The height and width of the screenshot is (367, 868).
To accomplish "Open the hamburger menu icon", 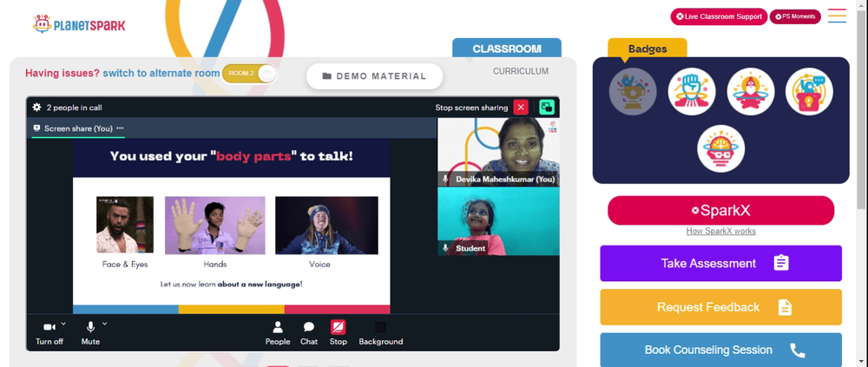I will click(837, 16).
